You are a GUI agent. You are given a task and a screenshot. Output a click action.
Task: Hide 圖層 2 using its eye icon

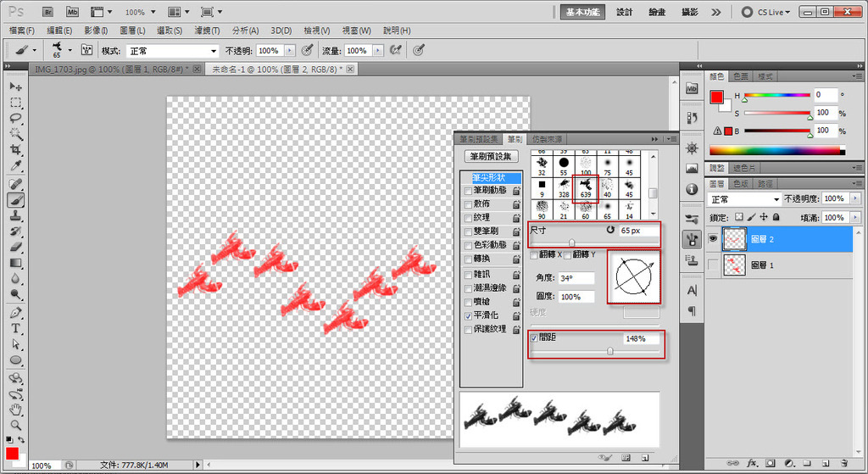pyautogui.click(x=713, y=238)
